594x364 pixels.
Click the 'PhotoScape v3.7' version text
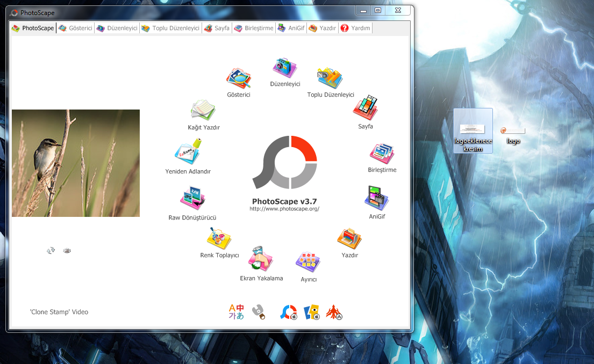pos(284,201)
